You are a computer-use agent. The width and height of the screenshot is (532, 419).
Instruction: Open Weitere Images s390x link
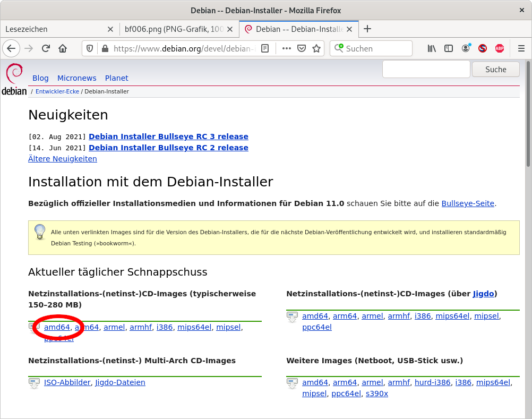pos(376,394)
